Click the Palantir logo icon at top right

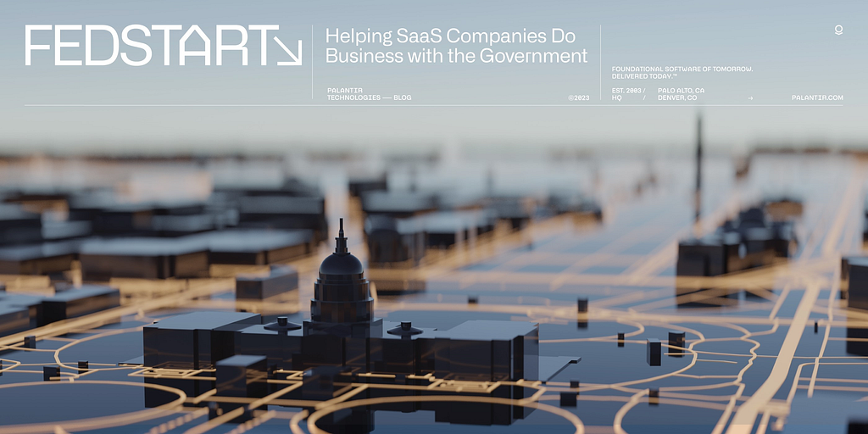coord(838,30)
